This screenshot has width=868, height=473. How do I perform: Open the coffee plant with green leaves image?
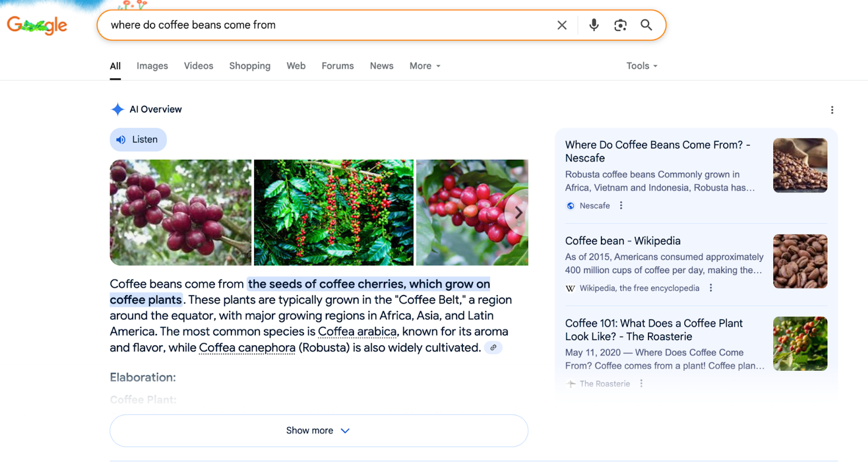pyautogui.click(x=334, y=213)
